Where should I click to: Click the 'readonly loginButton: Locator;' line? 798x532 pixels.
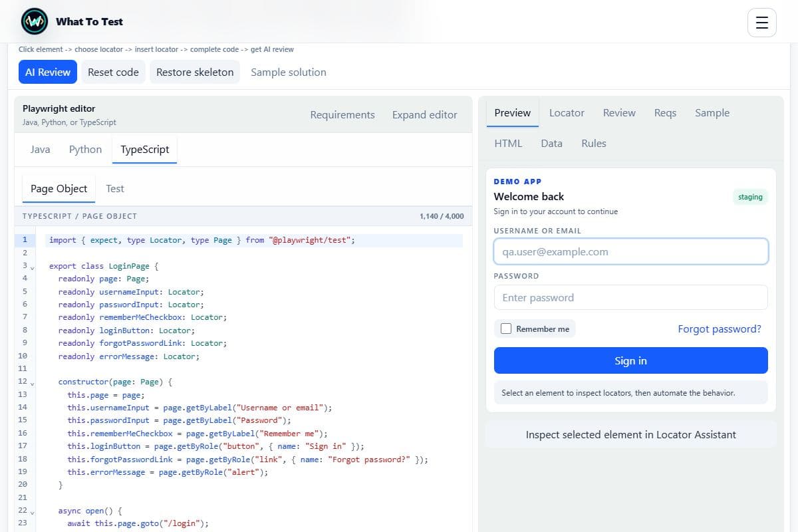(126, 331)
